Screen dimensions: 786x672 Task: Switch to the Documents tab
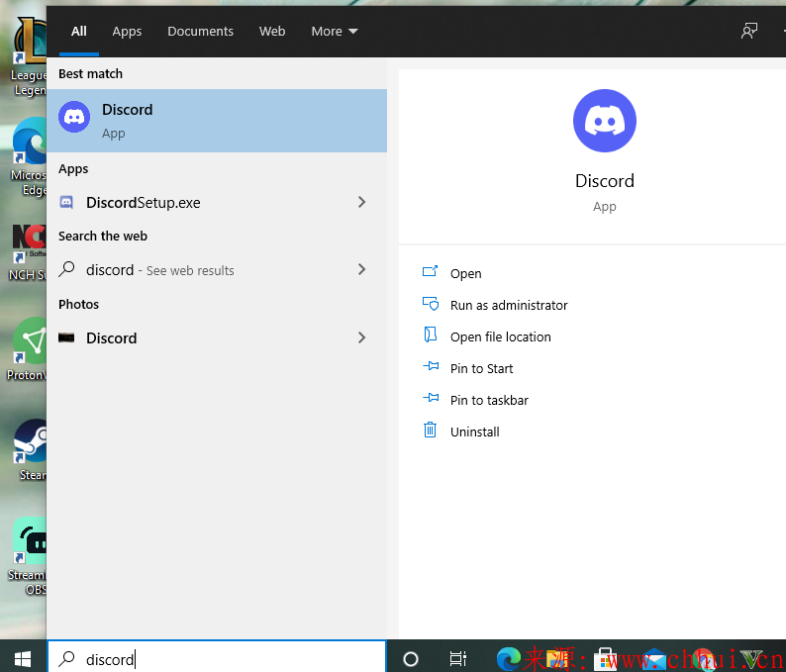(x=201, y=31)
